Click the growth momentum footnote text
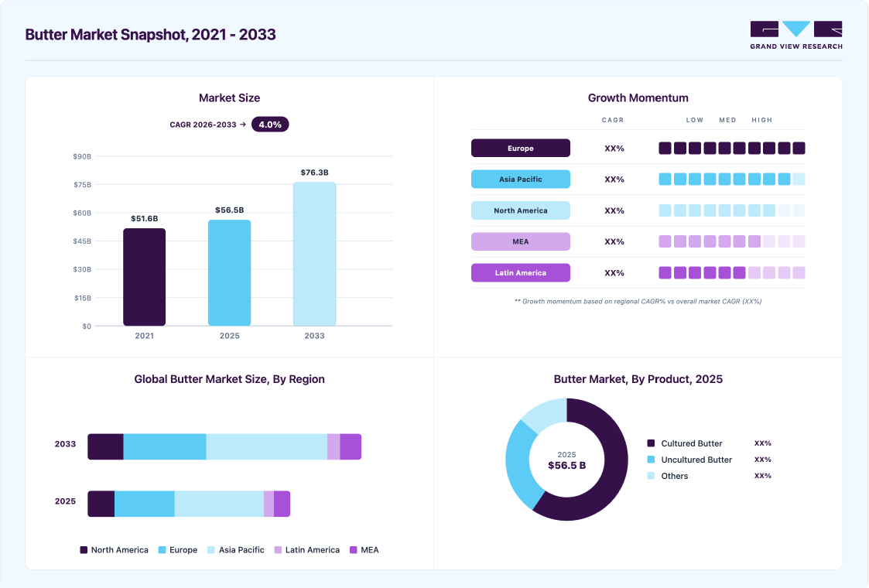This screenshot has width=869, height=588. (x=638, y=302)
